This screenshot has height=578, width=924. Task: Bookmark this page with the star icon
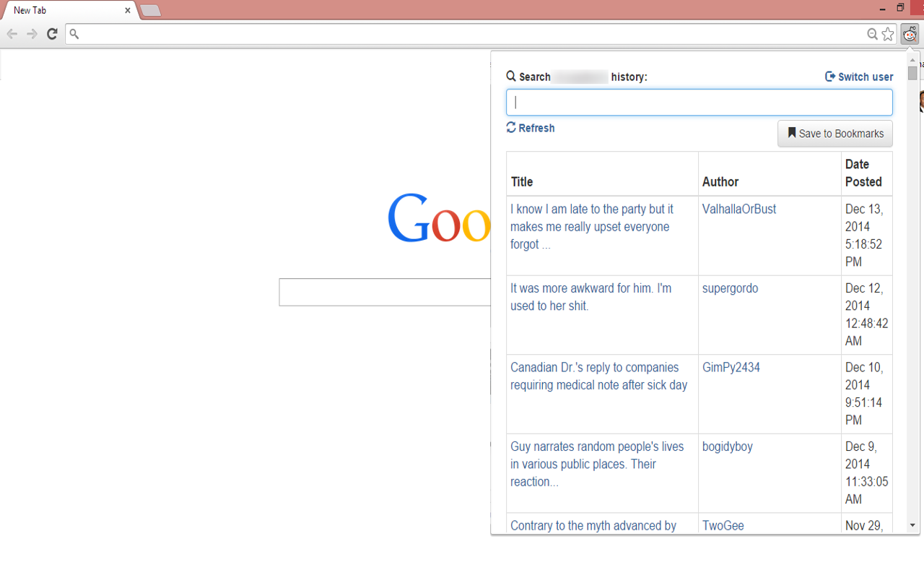888,34
